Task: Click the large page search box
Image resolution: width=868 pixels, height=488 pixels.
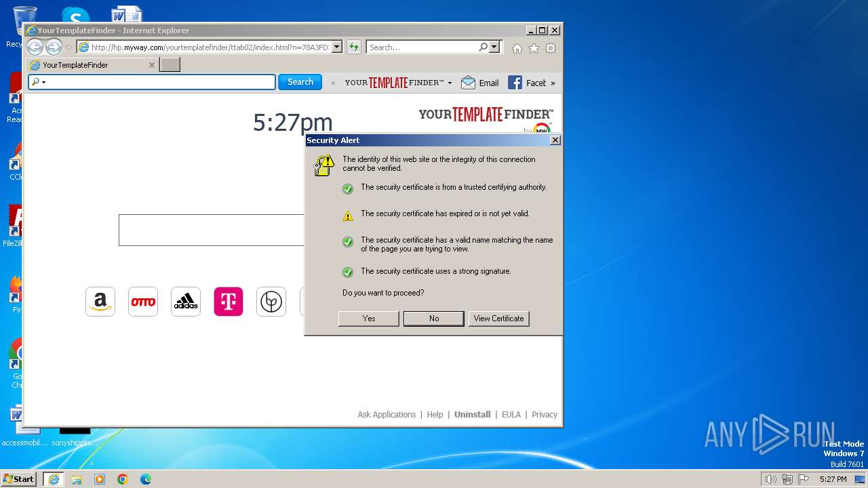Action: click(212, 230)
